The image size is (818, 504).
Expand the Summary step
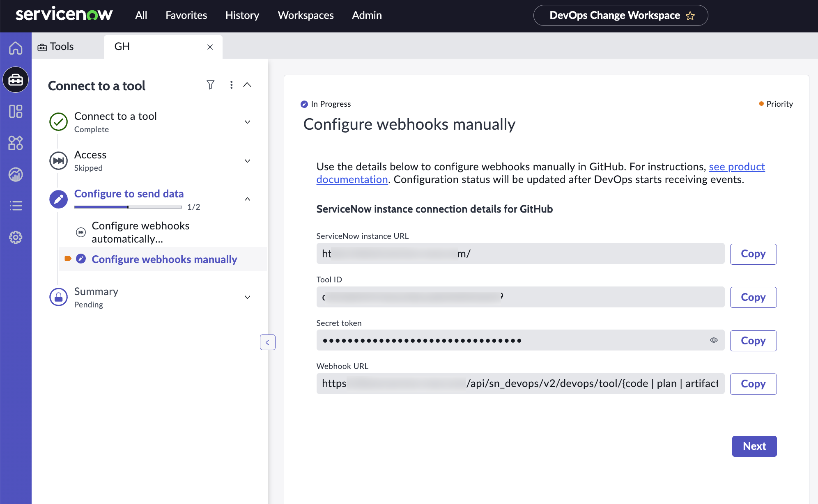(248, 297)
